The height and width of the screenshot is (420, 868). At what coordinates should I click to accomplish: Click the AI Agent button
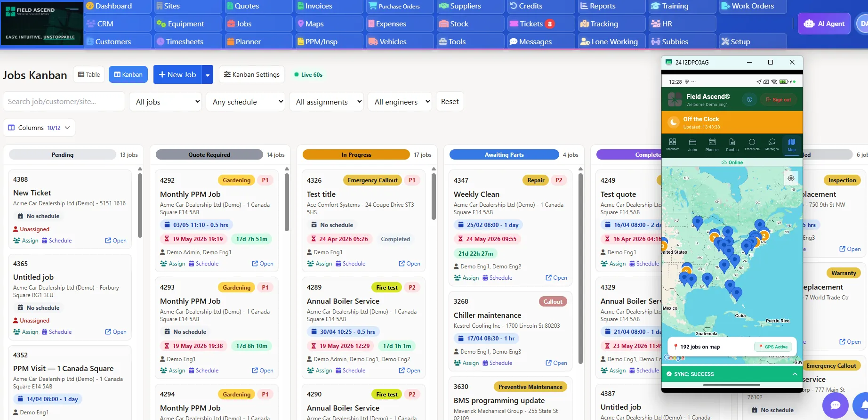pos(824,24)
